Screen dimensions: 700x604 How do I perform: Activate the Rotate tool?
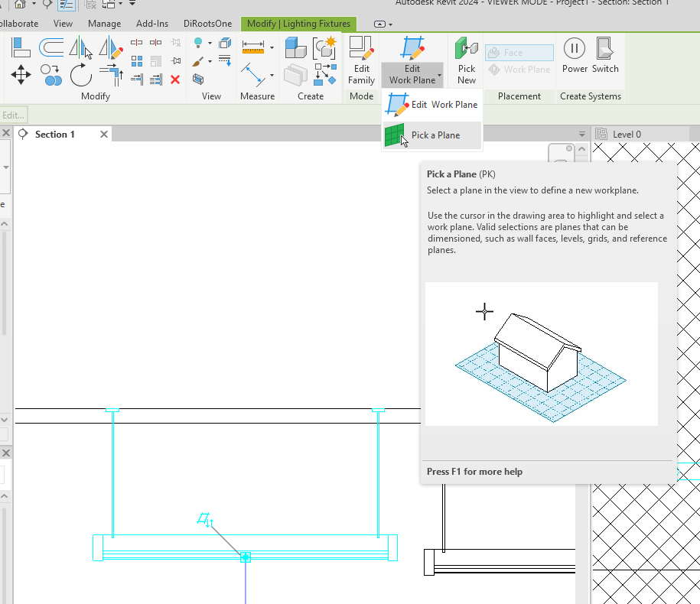[79, 75]
